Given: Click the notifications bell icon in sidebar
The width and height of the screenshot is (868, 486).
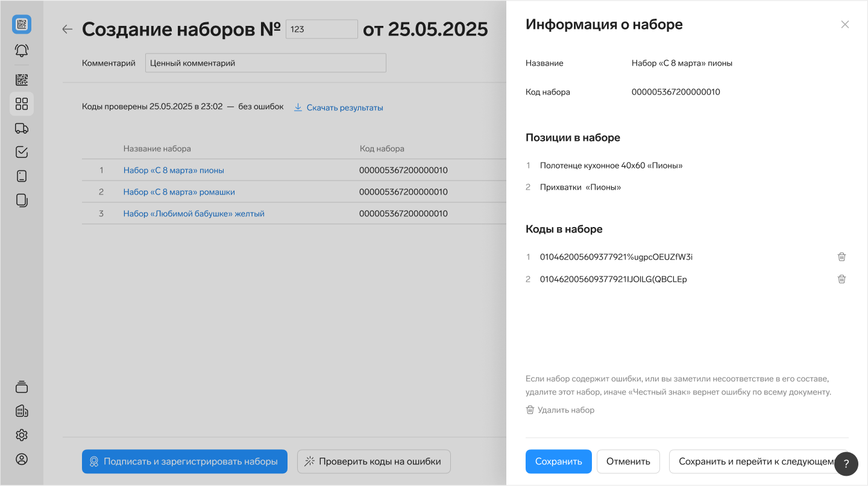Looking at the screenshot, I should (x=22, y=51).
